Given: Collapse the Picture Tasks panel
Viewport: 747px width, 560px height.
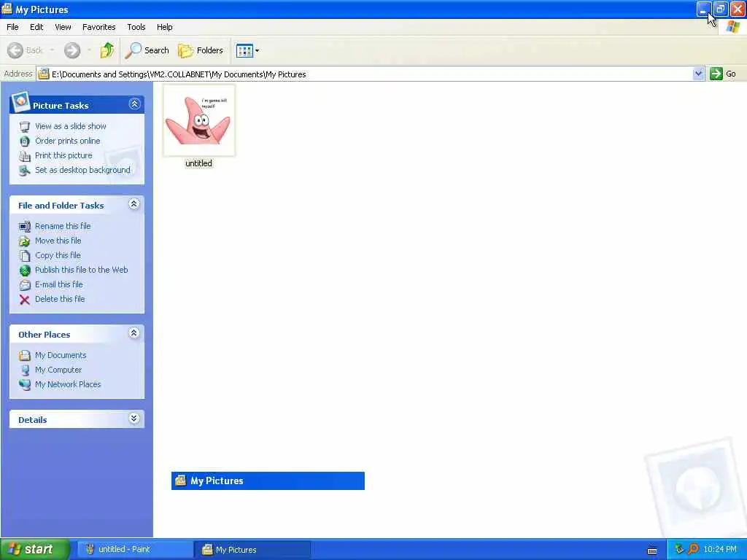Looking at the screenshot, I should (x=135, y=104).
